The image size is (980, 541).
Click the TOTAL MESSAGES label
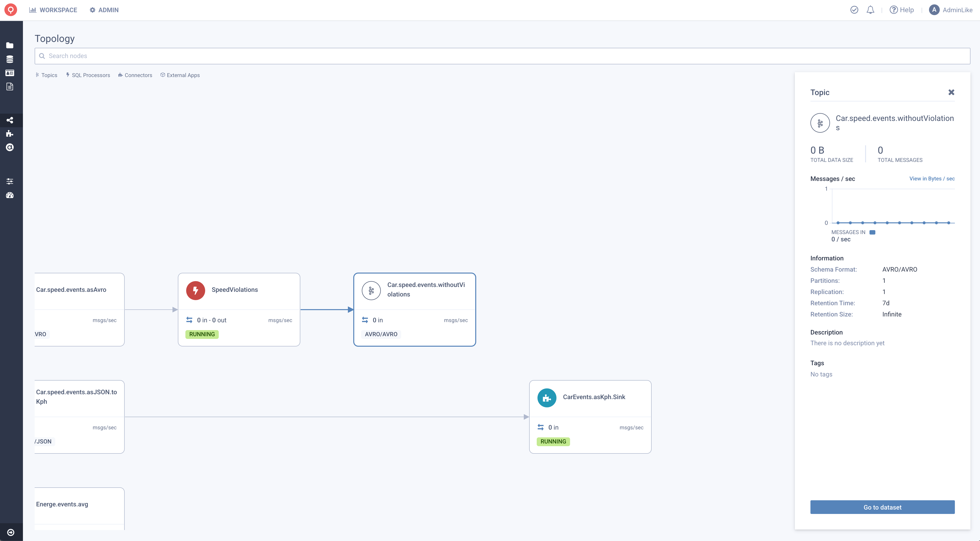click(x=900, y=160)
